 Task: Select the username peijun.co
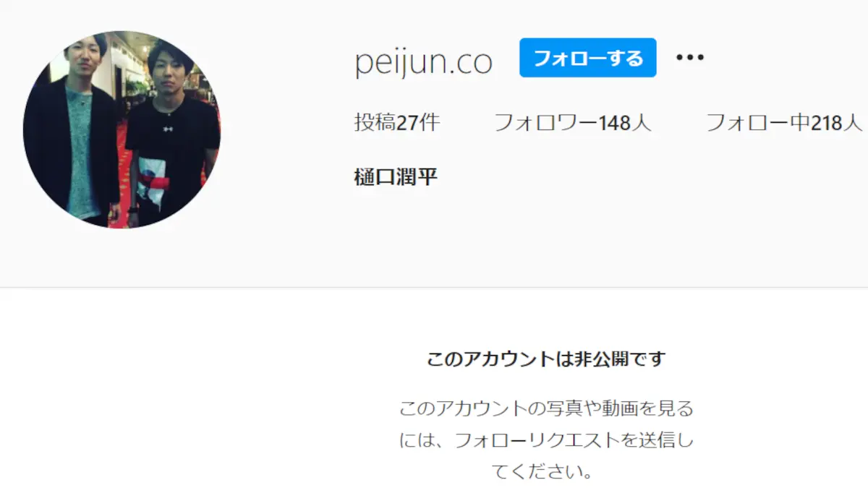[423, 63]
